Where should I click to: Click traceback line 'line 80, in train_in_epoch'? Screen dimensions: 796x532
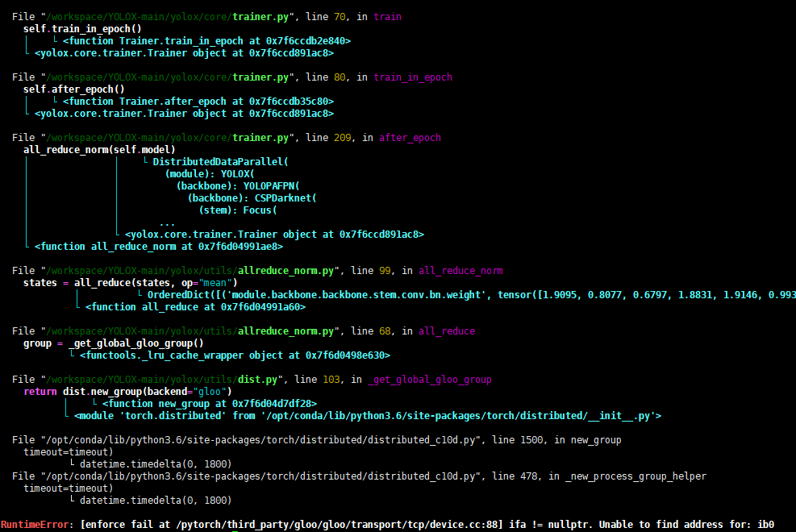(x=232, y=77)
